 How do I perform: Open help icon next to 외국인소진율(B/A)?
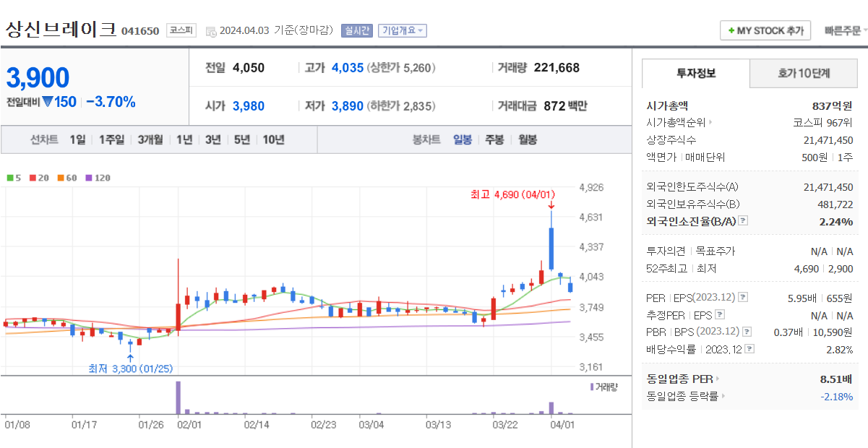pyautogui.click(x=743, y=221)
